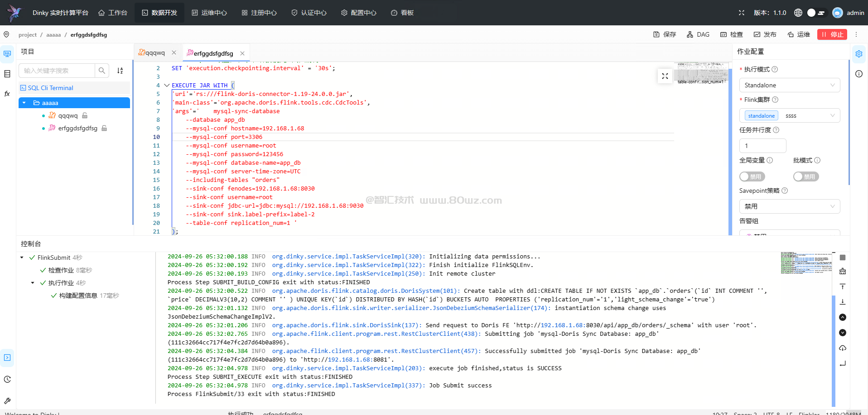The width and height of the screenshot is (868, 415).
Task: Open job configuration gear icon
Action: [859, 54]
